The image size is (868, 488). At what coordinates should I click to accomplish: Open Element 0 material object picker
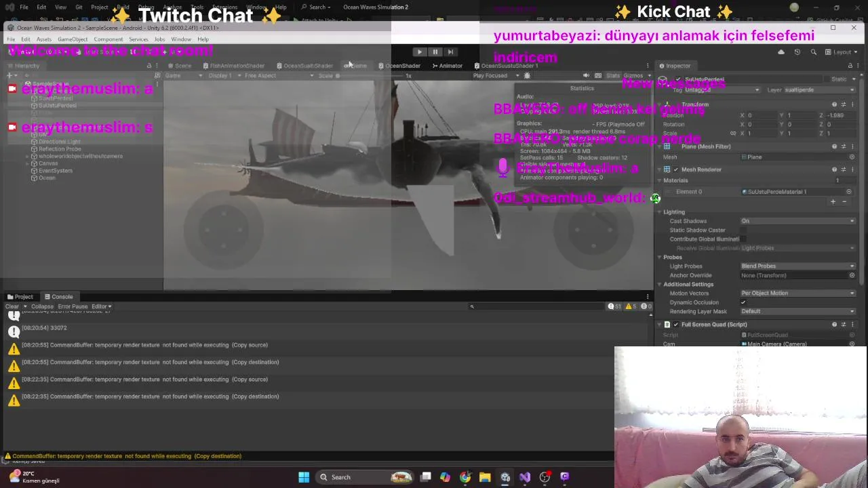[849, 192]
